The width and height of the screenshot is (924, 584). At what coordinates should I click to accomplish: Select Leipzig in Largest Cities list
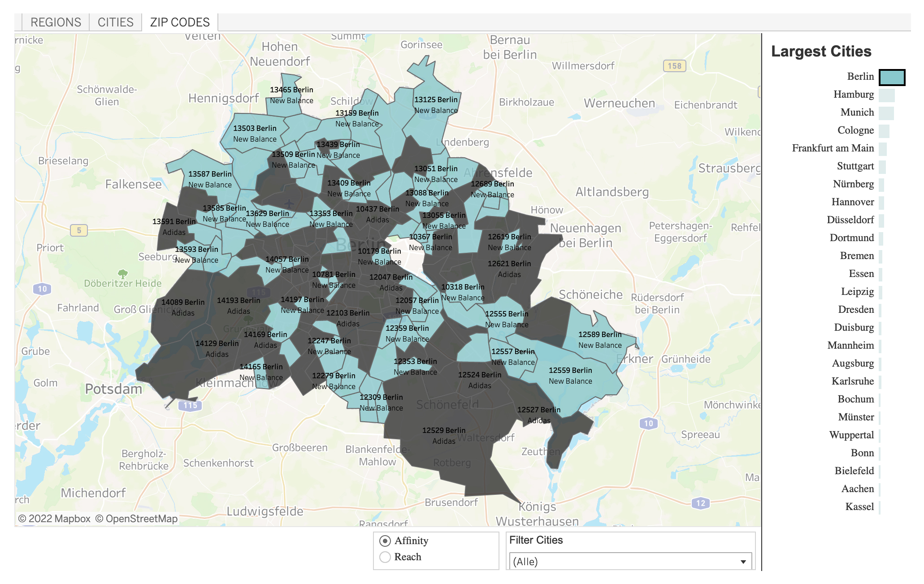pyautogui.click(x=857, y=292)
